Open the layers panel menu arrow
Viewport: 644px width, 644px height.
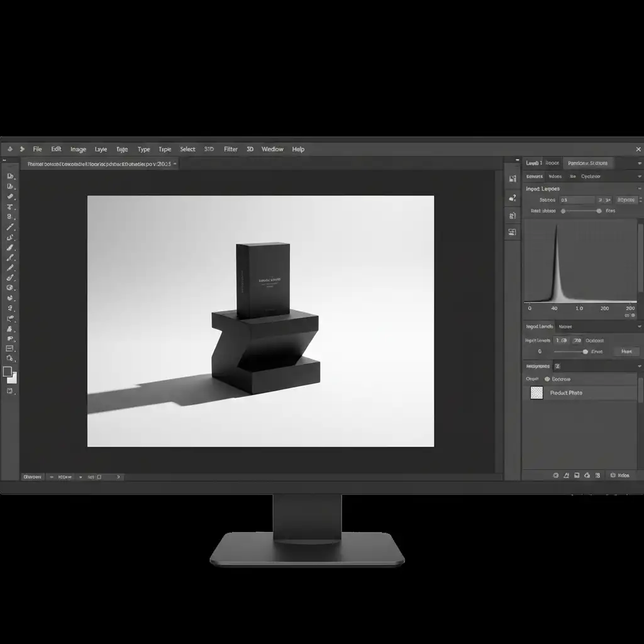pyautogui.click(x=640, y=366)
